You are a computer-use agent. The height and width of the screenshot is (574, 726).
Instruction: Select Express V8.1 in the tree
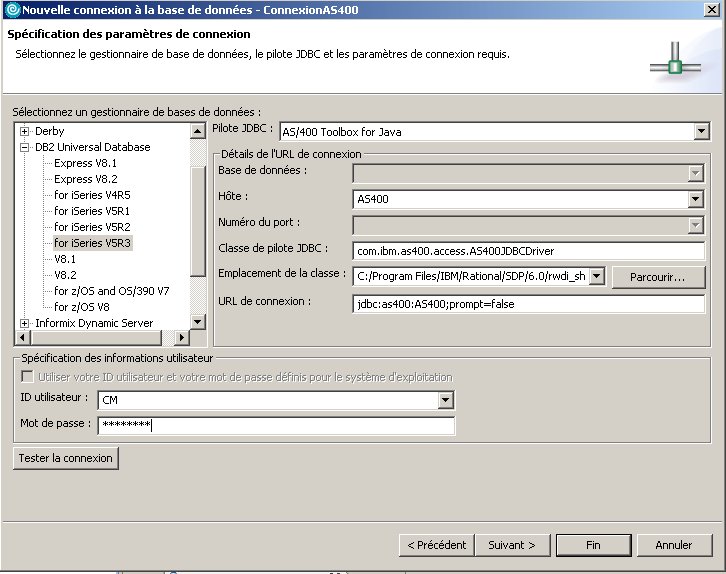[x=85, y=163]
